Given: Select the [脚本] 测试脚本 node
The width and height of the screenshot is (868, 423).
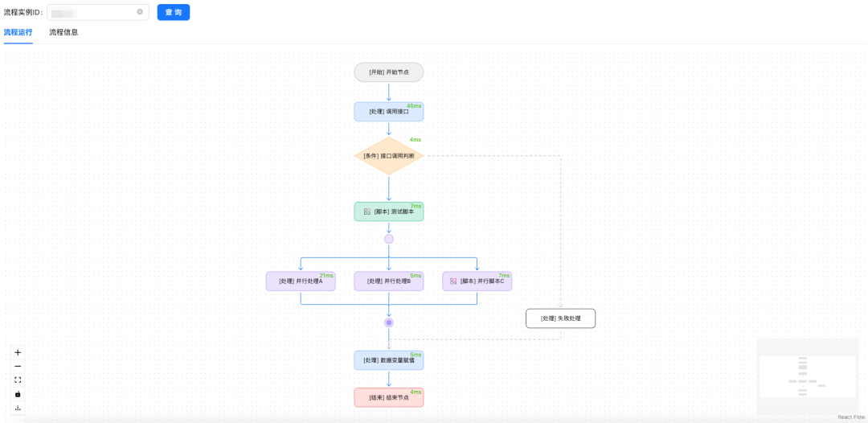Looking at the screenshot, I should tap(389, 211).
